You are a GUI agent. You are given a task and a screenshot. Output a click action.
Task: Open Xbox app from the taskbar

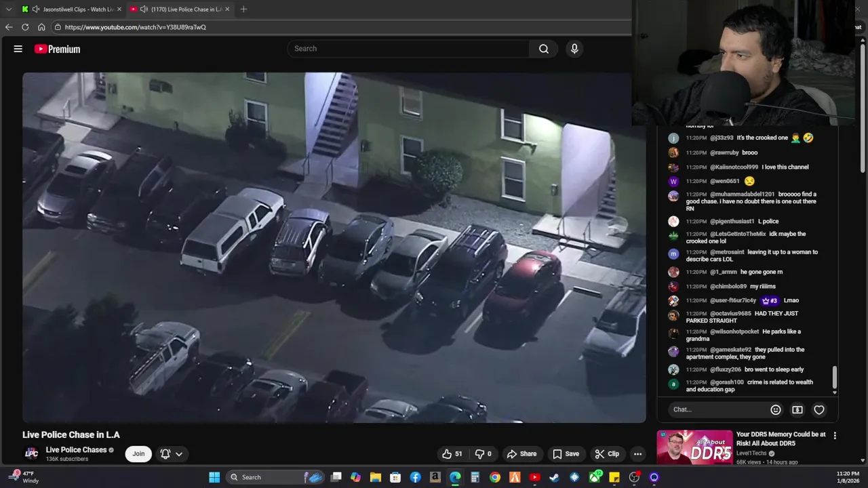(595, 477)
